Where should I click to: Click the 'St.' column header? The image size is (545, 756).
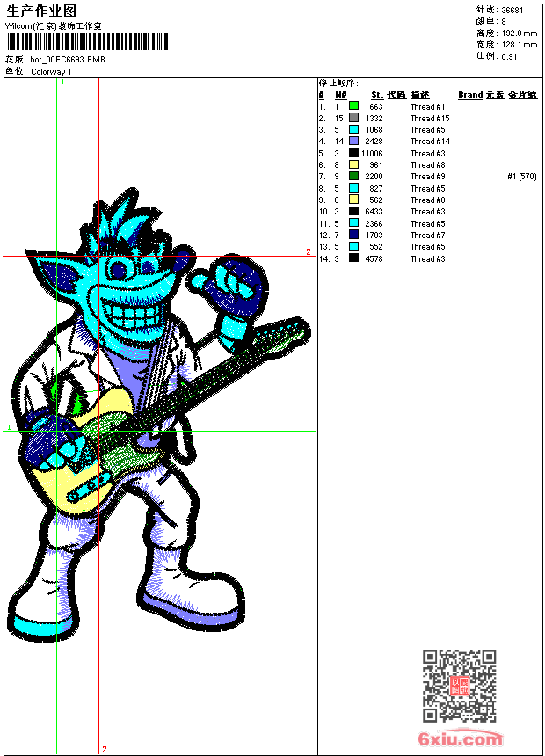377,95
